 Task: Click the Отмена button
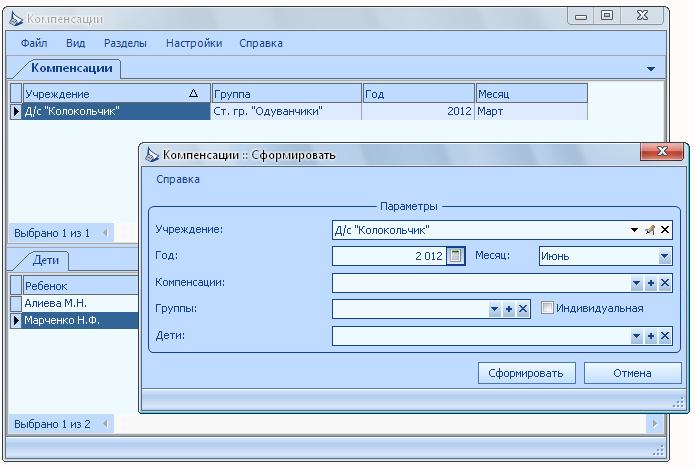click(633, 373)
